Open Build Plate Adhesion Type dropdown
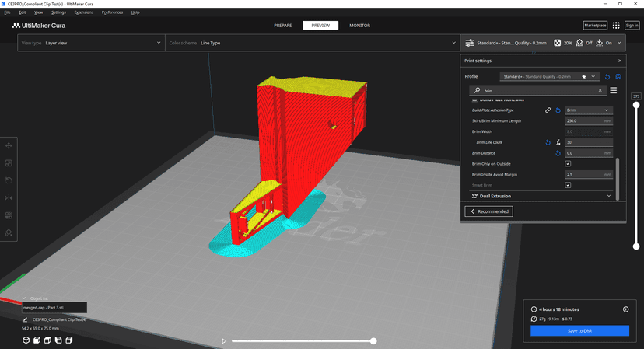644x349 pixels. pyautogui.click(x=588, y=110)
